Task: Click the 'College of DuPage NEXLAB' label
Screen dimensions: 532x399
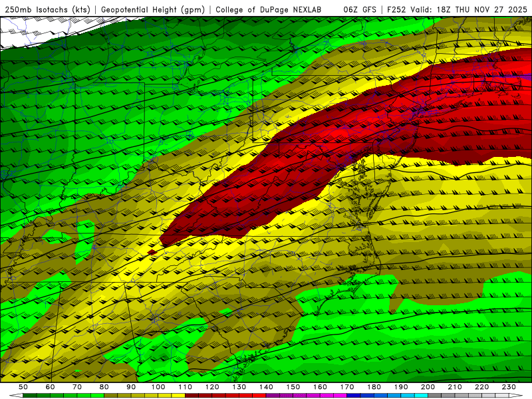Action: 268,10
